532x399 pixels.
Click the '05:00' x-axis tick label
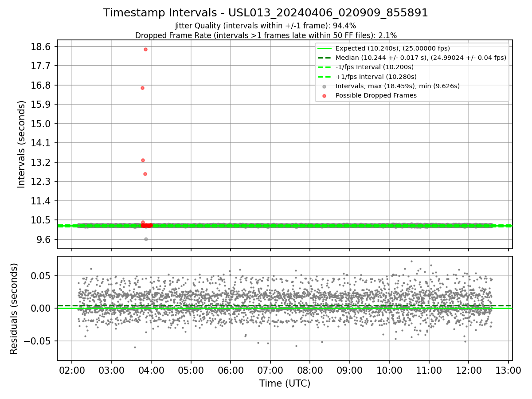click(x=191, y=370)
